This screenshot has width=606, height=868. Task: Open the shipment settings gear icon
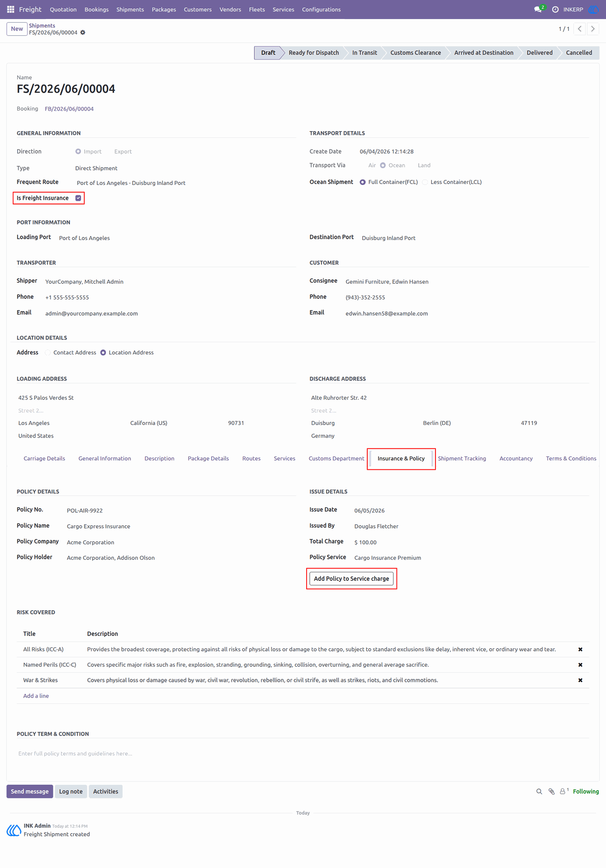(83, 33)
